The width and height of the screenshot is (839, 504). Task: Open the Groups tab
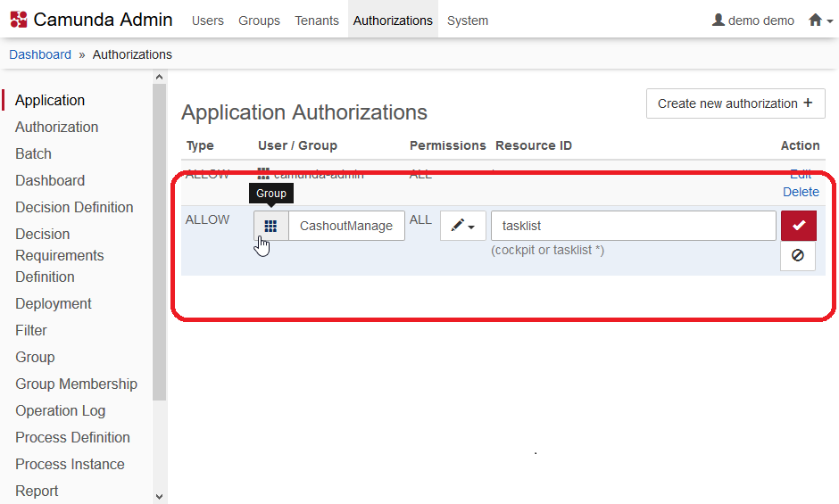coord(259,21)
